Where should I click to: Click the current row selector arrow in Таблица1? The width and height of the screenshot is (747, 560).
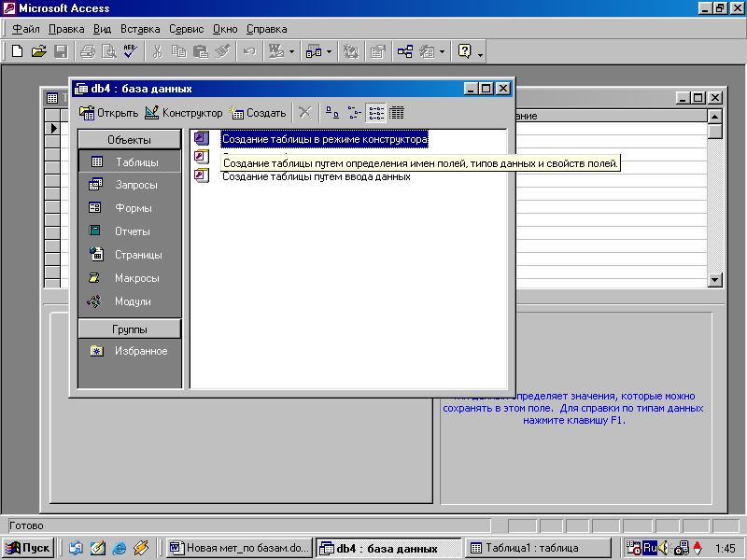(52, 128)
